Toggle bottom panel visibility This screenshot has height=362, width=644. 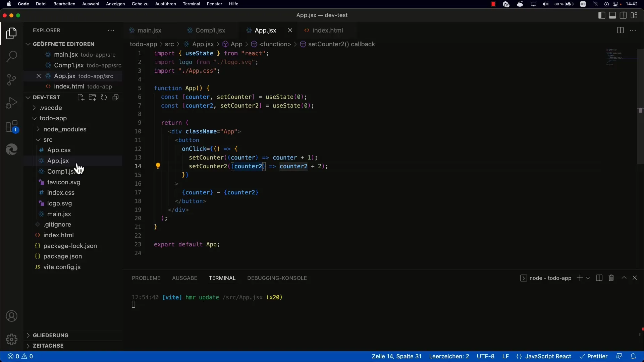(612, 15)
